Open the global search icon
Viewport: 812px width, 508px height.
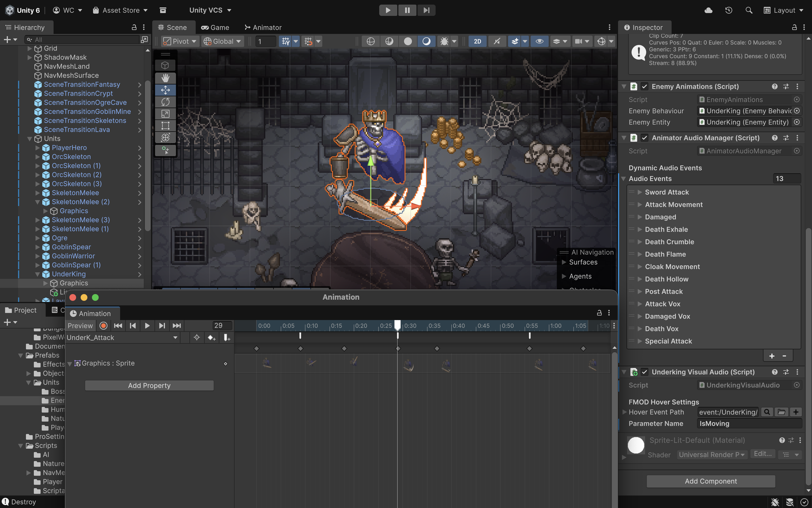click(x=749, y=10)
